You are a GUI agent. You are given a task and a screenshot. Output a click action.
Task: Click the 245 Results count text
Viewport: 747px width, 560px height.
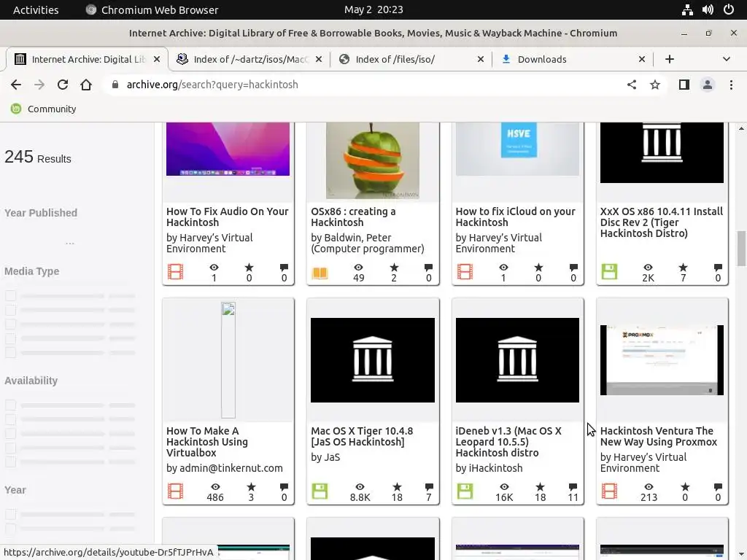pyautogui.click(x=38, y=157)
